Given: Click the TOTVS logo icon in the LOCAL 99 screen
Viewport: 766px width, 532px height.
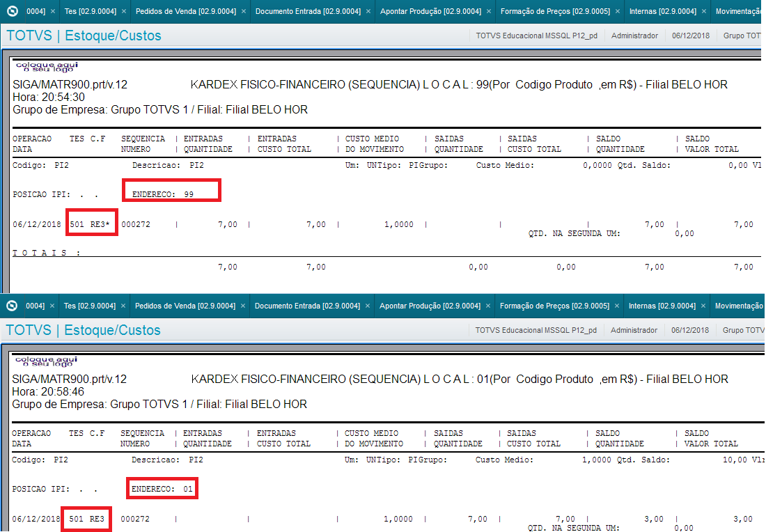Looking at the screenshot, I should click(x=13, y=10).
